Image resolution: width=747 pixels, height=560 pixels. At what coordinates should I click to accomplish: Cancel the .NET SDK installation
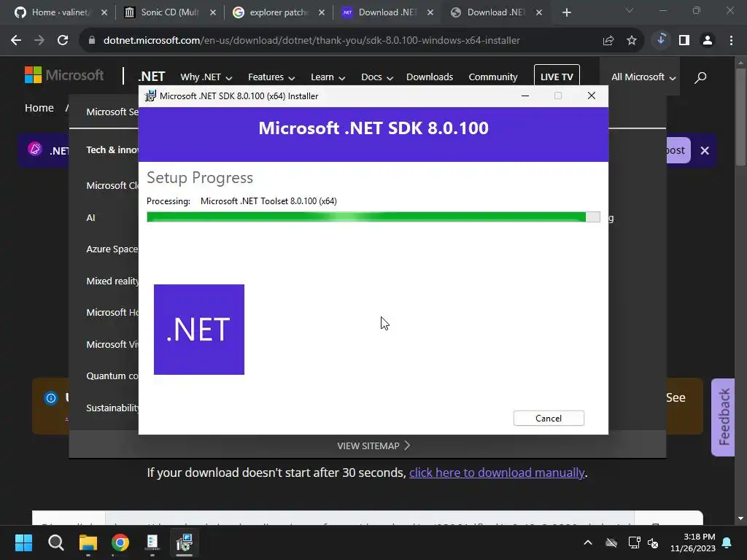pos(549,418)
